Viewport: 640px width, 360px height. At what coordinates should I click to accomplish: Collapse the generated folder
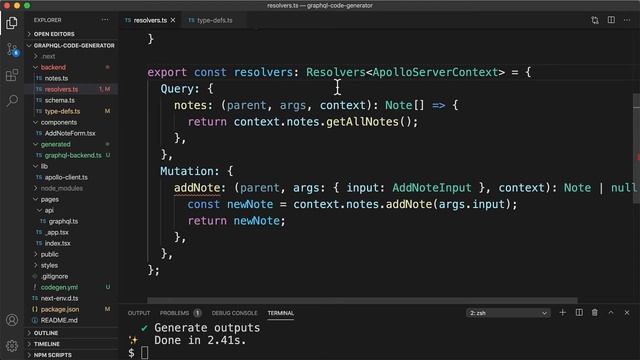[x=56, y=144]
